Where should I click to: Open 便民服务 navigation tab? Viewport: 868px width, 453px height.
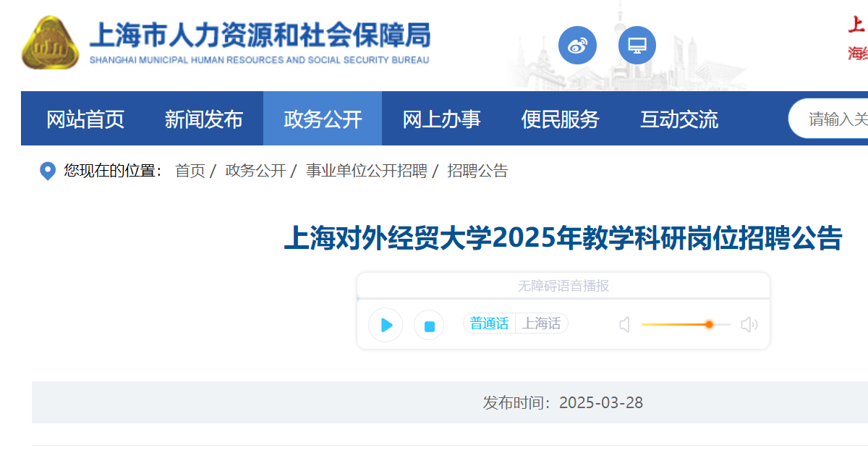click(560, 119)
